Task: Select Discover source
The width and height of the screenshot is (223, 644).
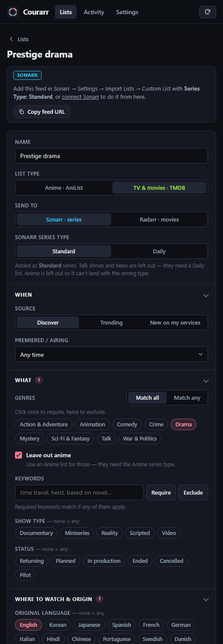Action: click(48, 322)
